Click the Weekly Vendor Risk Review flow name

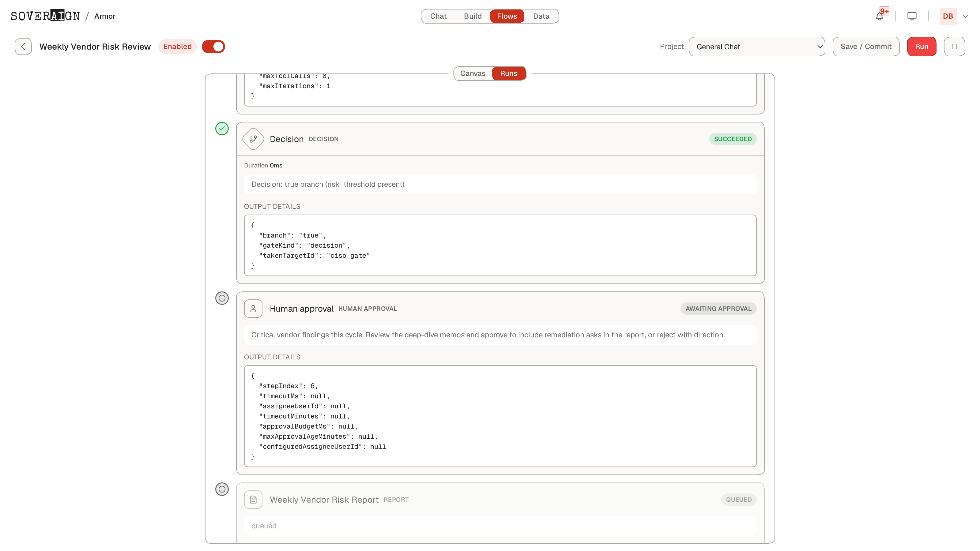[95, 47]
